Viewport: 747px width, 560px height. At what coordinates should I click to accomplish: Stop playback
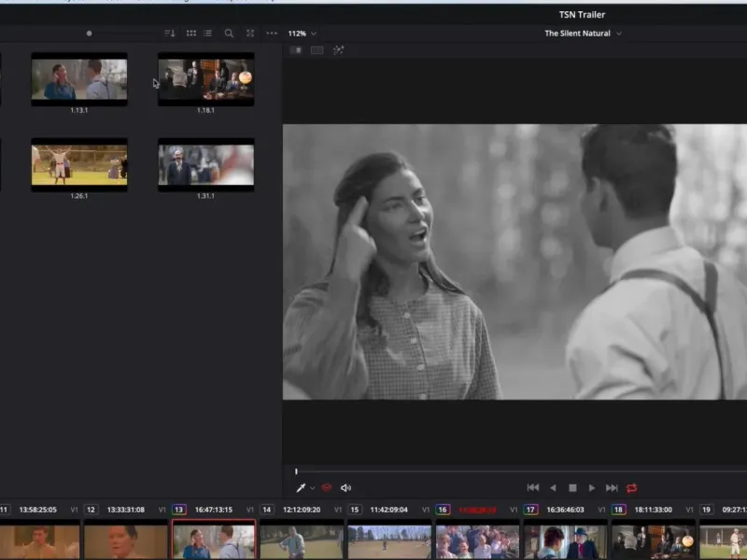point(572,487)
